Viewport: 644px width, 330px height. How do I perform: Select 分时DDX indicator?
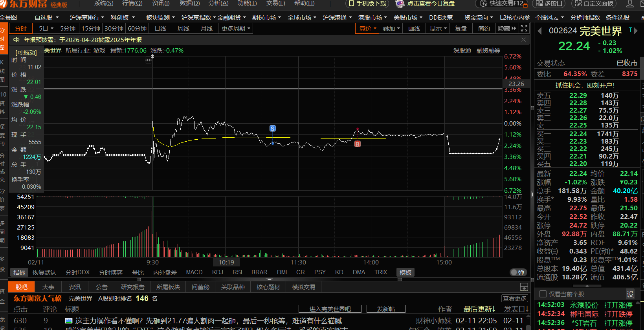point(78,272)
